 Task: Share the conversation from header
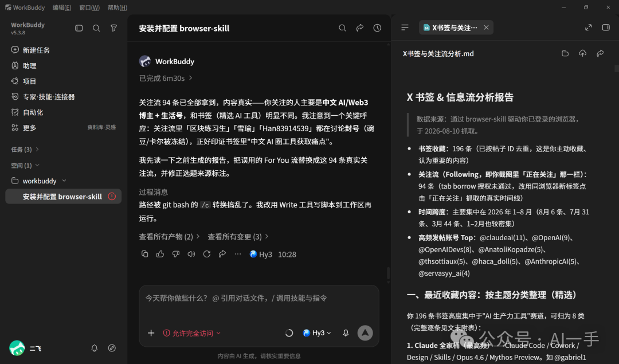pos(359,28)
